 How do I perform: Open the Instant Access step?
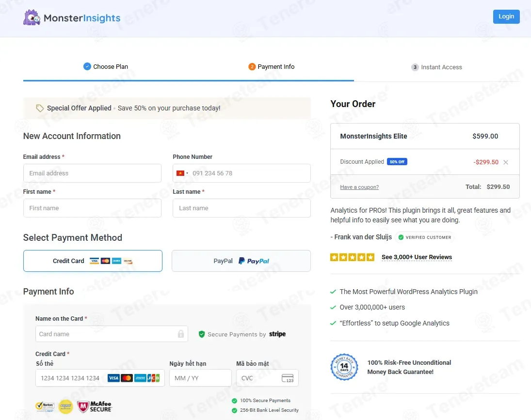coord(436,67)
